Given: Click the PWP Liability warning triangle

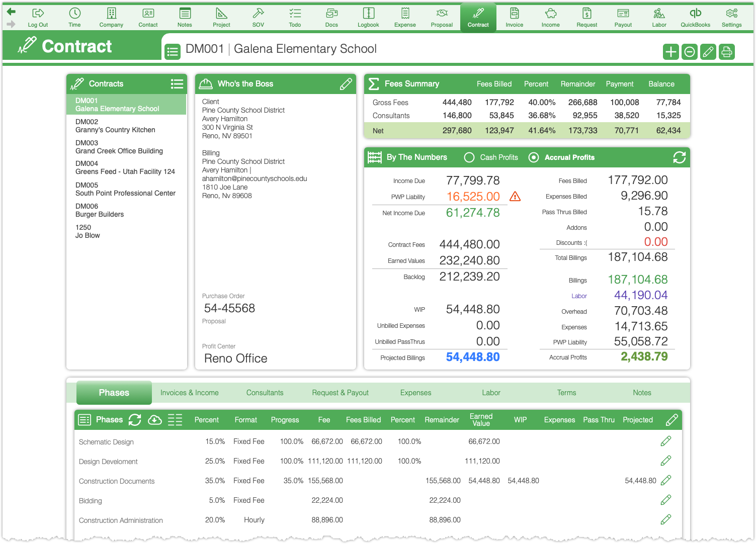Looking at the screenshot, I should (515, 196).
